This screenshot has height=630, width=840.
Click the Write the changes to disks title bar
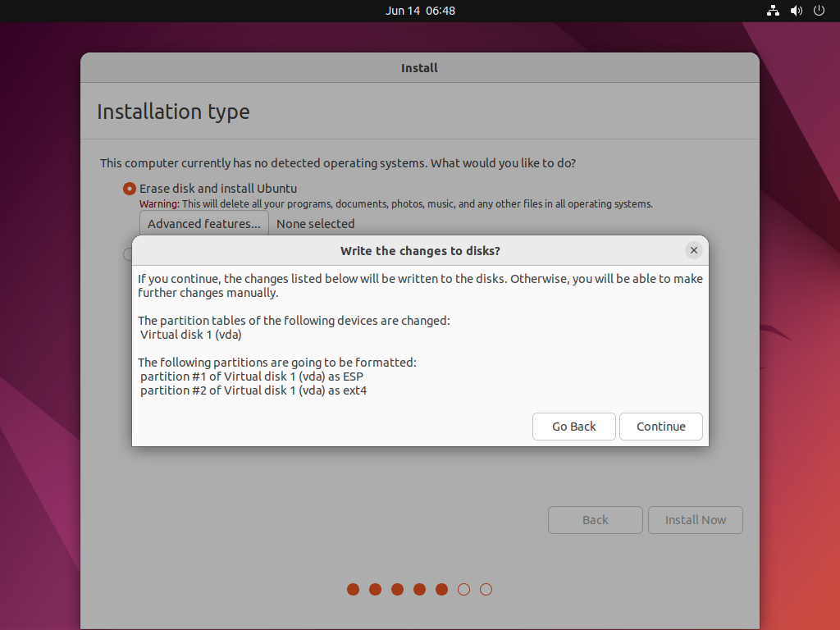click(x=420, y=251)
